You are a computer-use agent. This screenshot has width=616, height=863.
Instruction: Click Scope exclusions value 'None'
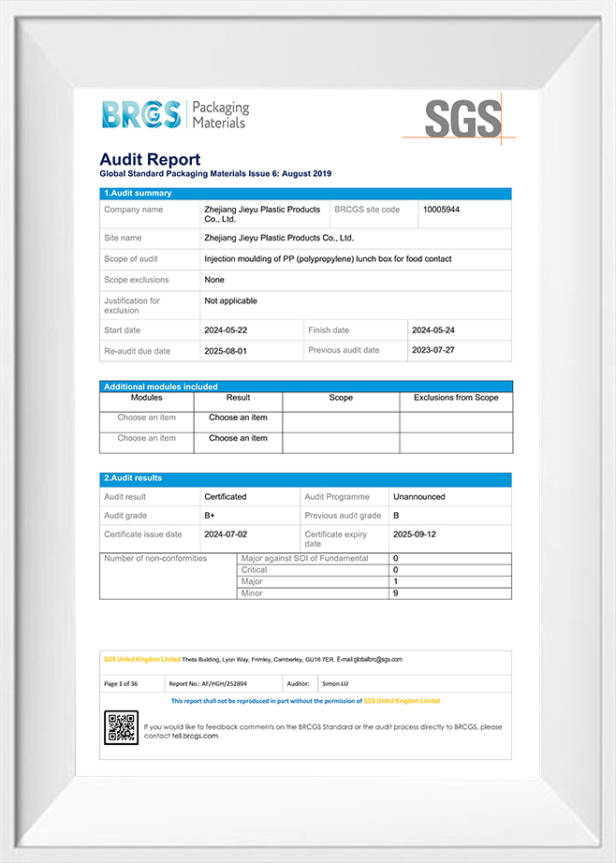point(214,280)
